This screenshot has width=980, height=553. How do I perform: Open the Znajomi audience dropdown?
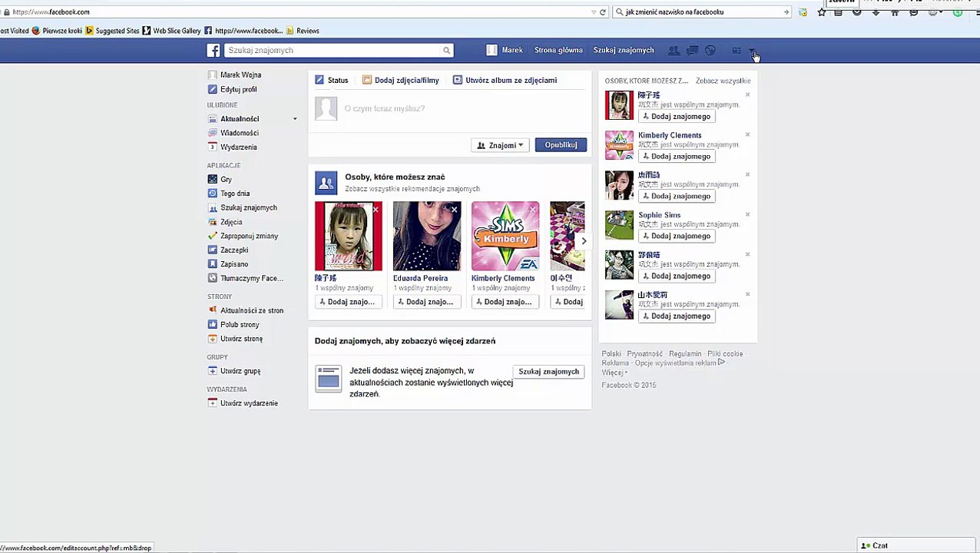pos(500,145)
